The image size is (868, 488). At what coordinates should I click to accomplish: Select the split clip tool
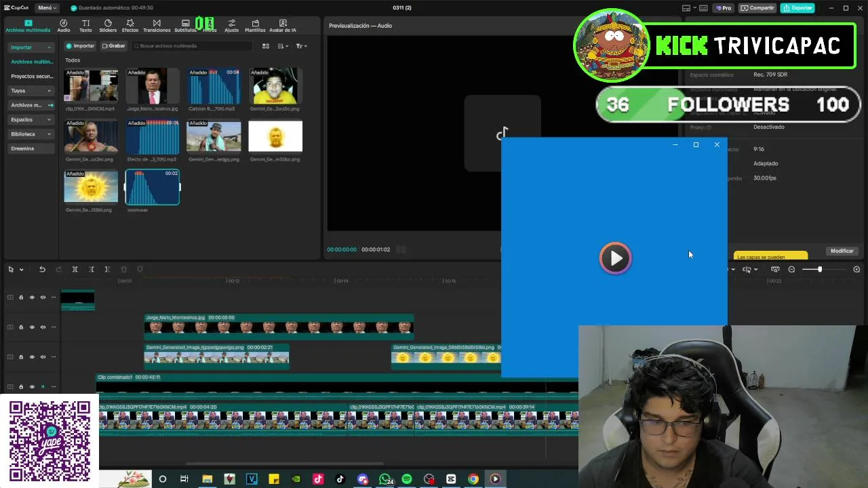(x=75, y=269)
